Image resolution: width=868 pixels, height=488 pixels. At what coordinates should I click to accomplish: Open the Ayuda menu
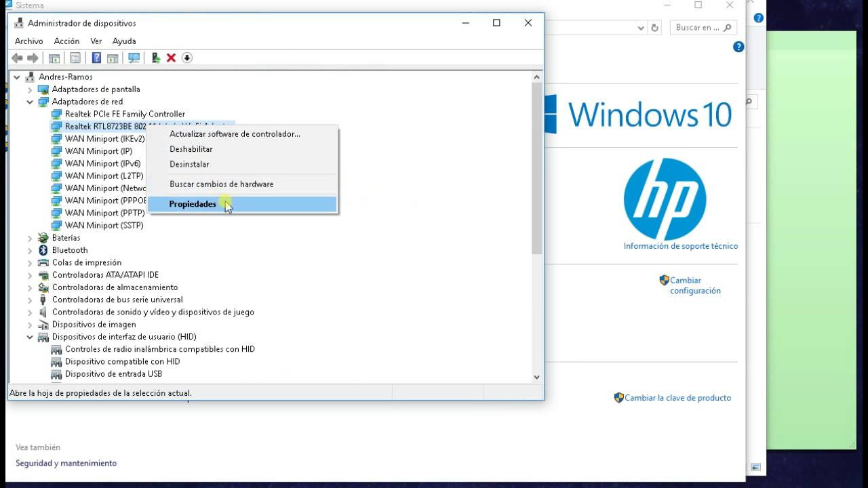point(124,41)
